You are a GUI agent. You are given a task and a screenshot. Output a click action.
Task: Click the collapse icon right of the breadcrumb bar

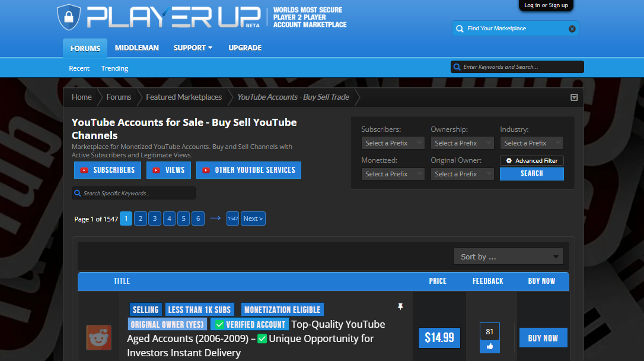pyautogui.click(x=573, y=97)
